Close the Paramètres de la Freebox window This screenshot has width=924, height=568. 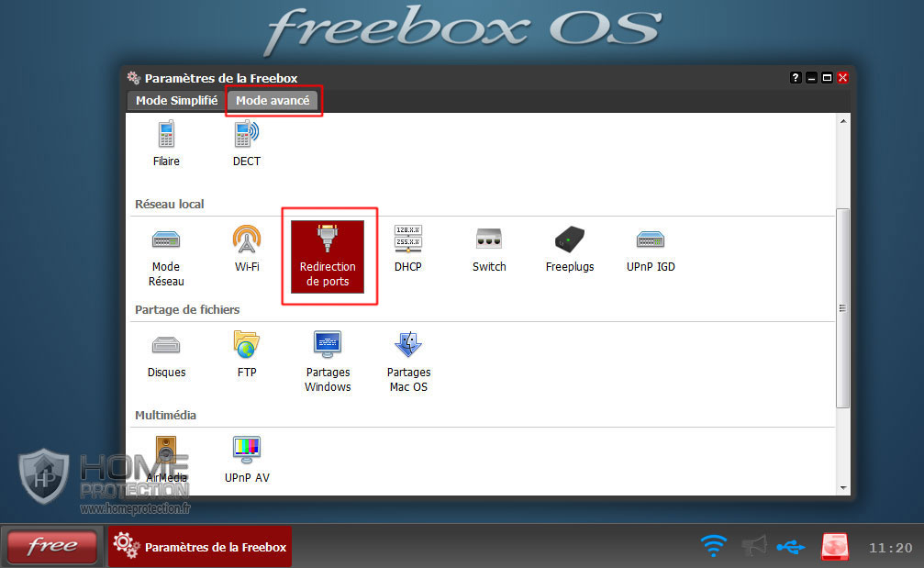tap(843, 78)
